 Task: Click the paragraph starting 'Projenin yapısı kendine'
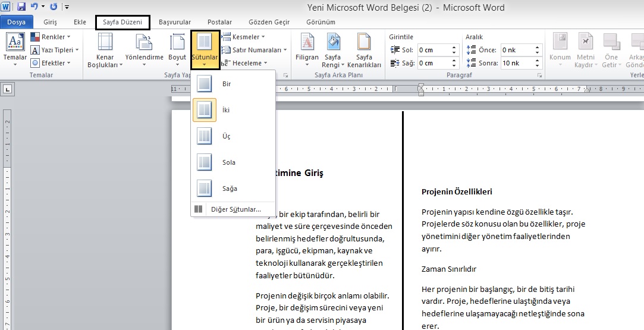pos(504,230)
